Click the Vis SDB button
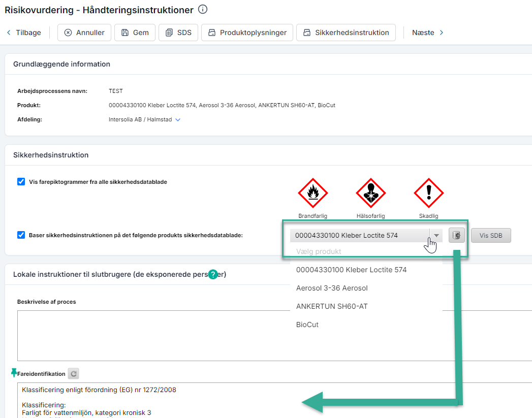 pyautogui.click(x=491, y=235)
